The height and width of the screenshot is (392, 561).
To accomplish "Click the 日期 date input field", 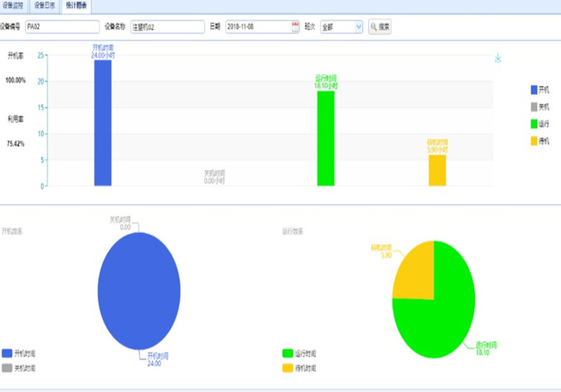I will 258,27.
